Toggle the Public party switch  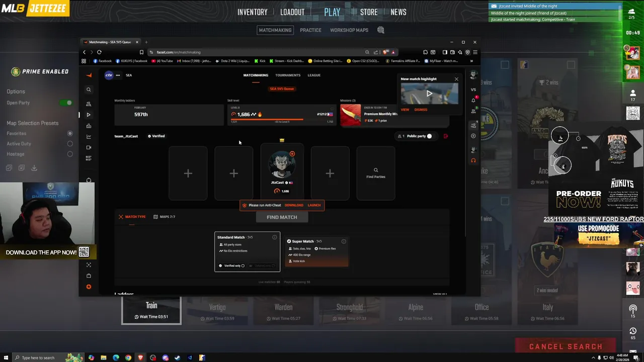point(429,136)
